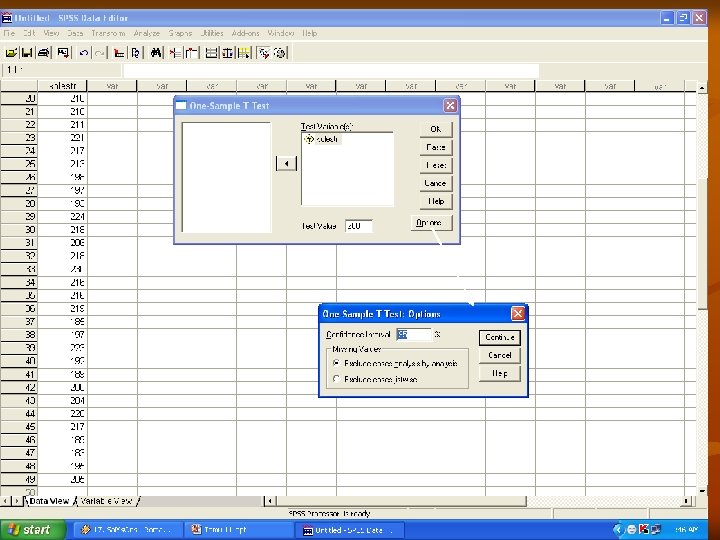This screenshot has width=720, height=540.
Task: Open the Graphs menu
Action: pos(180,33)
